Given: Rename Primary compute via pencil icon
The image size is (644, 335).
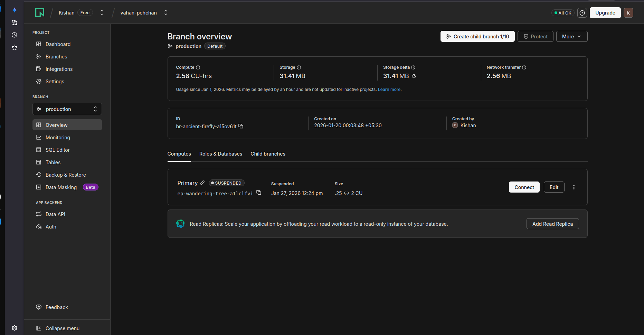Looking at the screenshot, I should point(202,183).
